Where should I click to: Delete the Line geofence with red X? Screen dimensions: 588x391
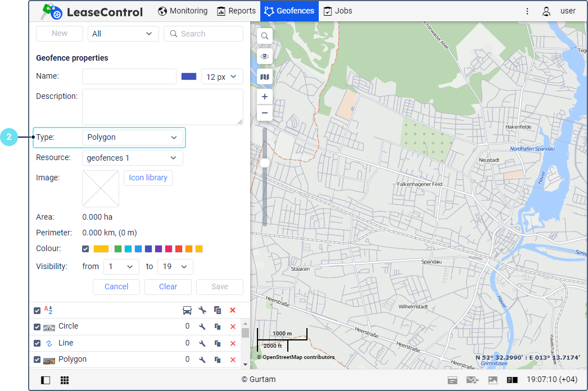tap(233, 343)
